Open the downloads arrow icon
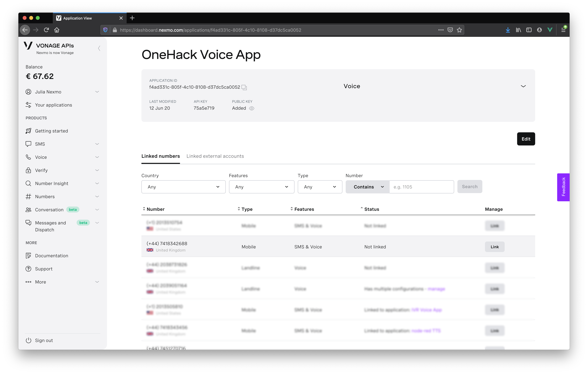Screen dimensions: 588x374 [508, 30]
